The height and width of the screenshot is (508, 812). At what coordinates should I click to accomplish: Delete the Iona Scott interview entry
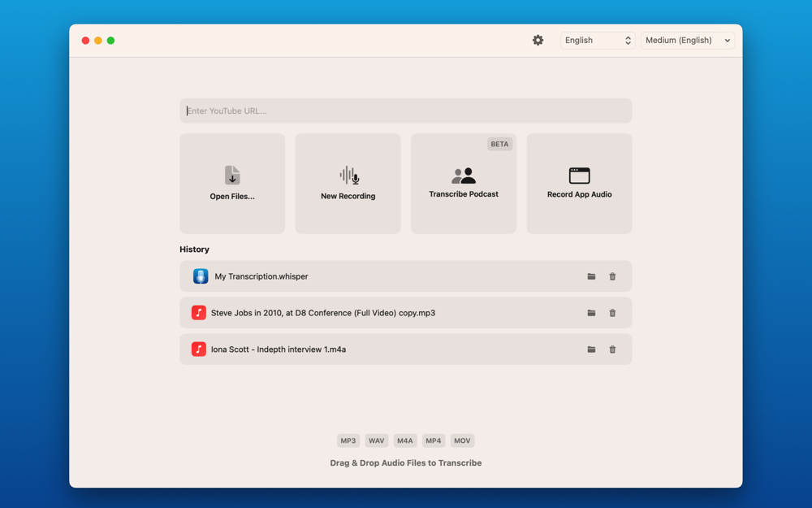[x=612, y=350]
